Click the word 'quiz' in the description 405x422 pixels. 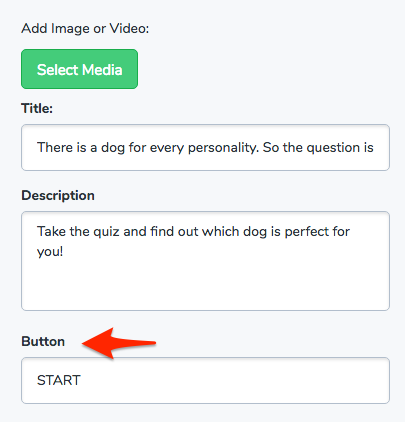(106, 232)
